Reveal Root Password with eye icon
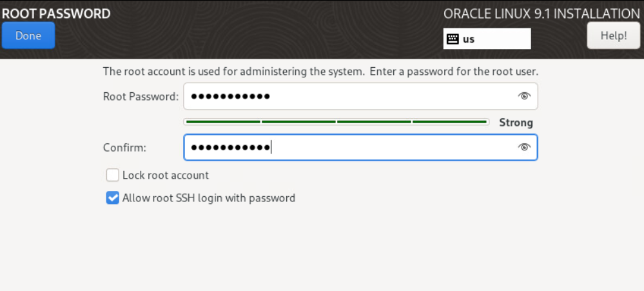 point(524,96)
